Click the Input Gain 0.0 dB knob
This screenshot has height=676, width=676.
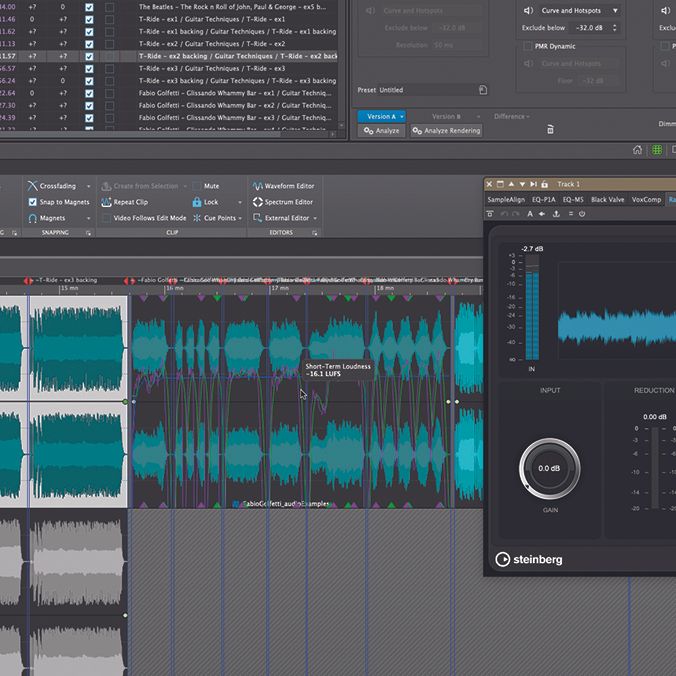(549, 468)
